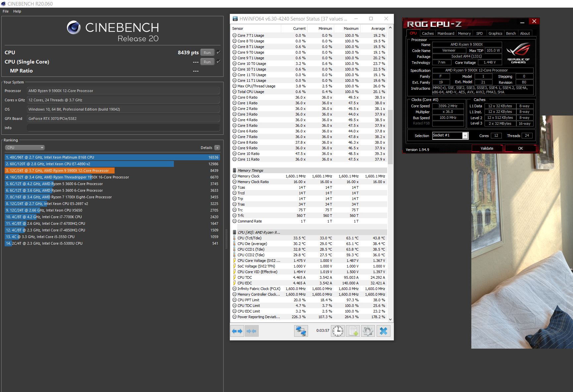Click CPU TDC lightning icon

tap(234, 277)
